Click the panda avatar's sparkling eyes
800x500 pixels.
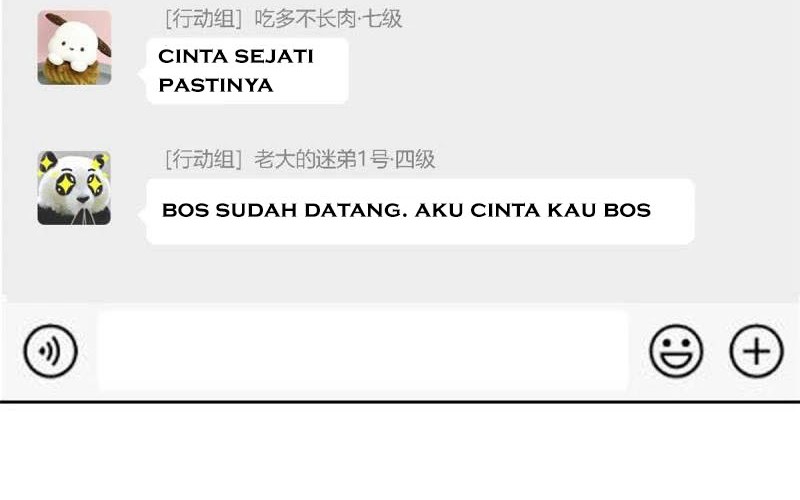click(x=81, y=184)
